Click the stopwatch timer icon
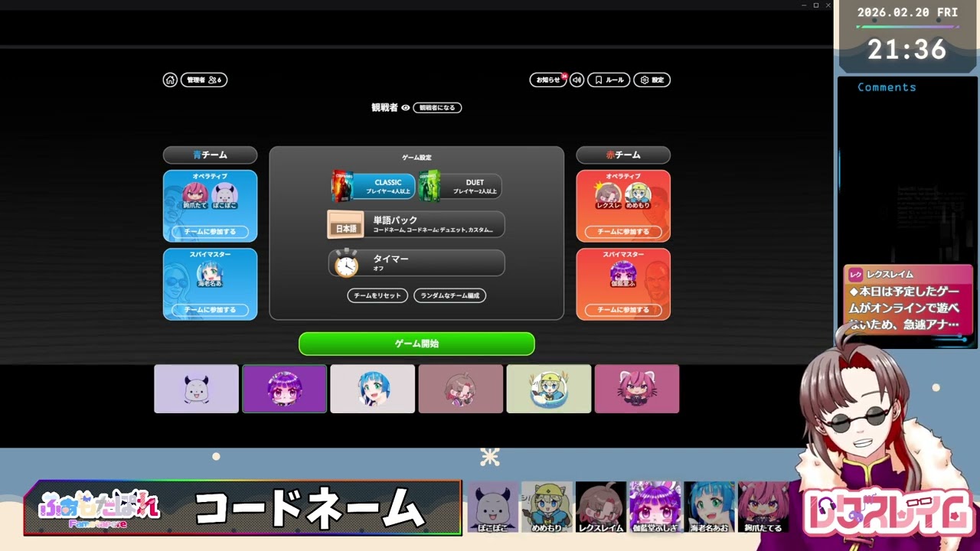 346,263
